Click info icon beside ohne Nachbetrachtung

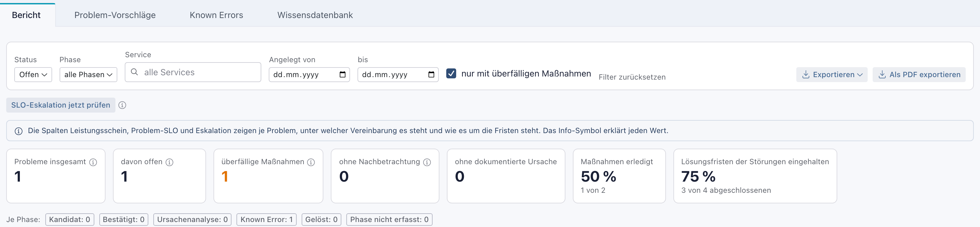click(x=427, y=162)
